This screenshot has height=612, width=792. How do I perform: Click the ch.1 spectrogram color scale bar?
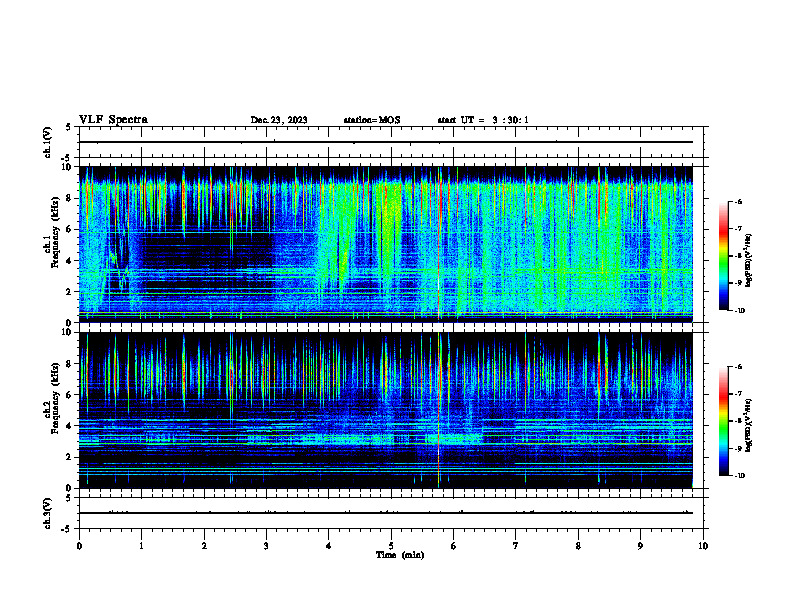pyautogui.click(x=723, y=256)
